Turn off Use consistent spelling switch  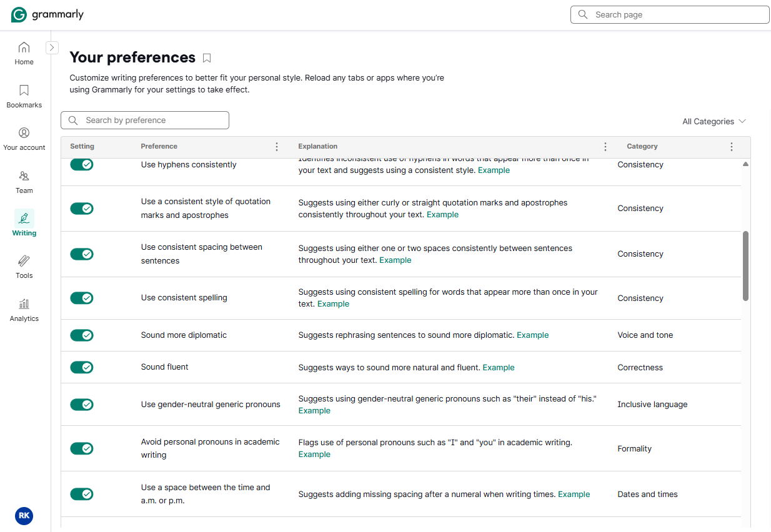pos(81,298)
